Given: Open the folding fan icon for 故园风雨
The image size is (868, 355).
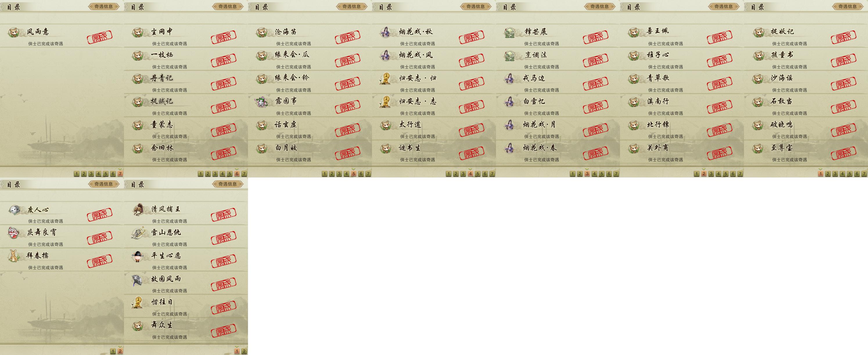Looking at the screenshot, I should coord(138,280).
